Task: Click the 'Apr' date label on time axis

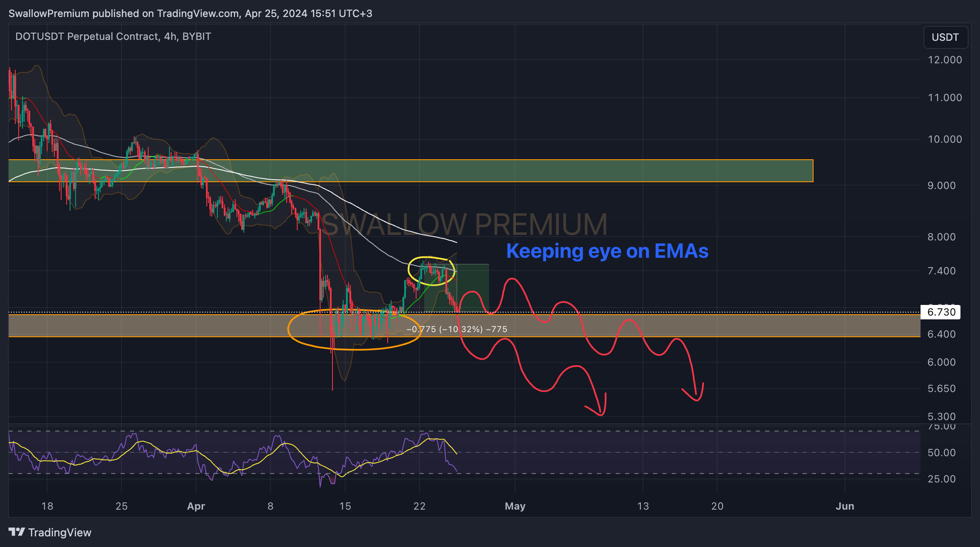Action: click(196, 506)
